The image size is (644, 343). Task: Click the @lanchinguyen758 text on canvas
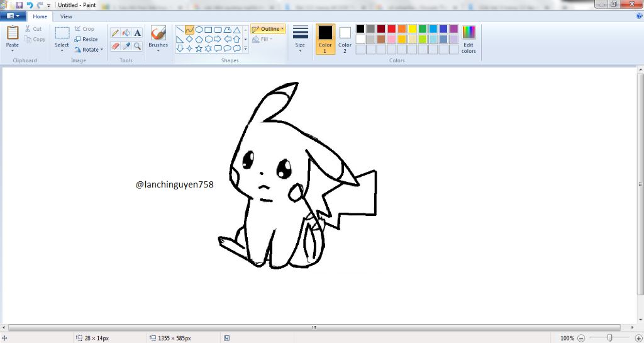coord(175,185)
